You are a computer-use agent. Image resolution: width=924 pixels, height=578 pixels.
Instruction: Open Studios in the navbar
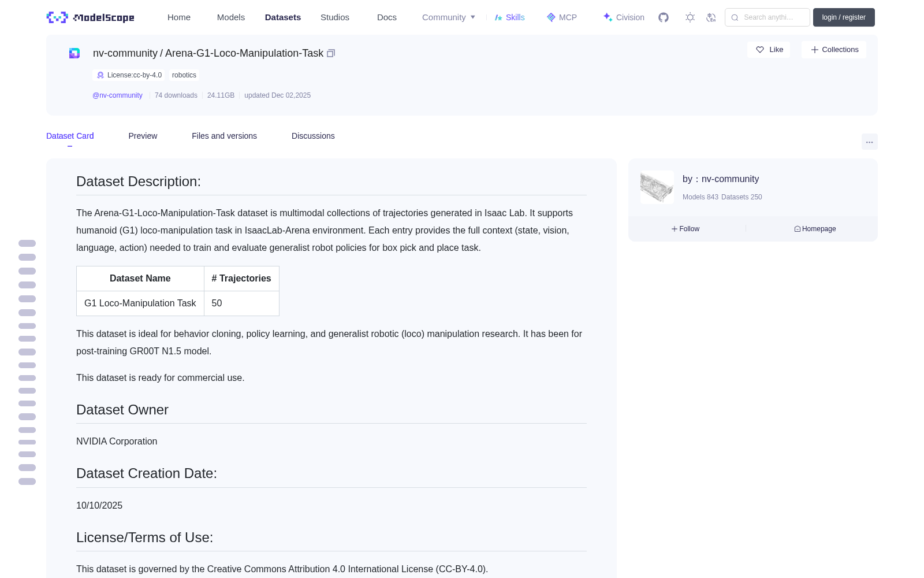point(335,17)
